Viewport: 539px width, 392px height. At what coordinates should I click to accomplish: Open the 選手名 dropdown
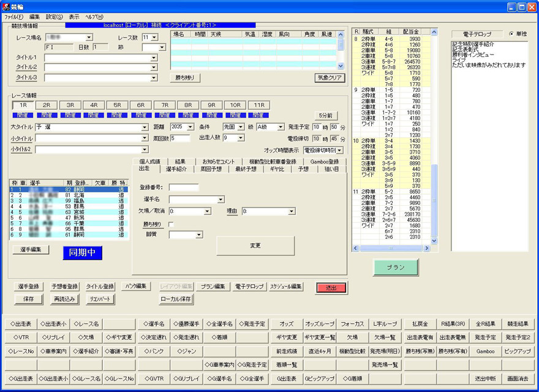point(221,200)
